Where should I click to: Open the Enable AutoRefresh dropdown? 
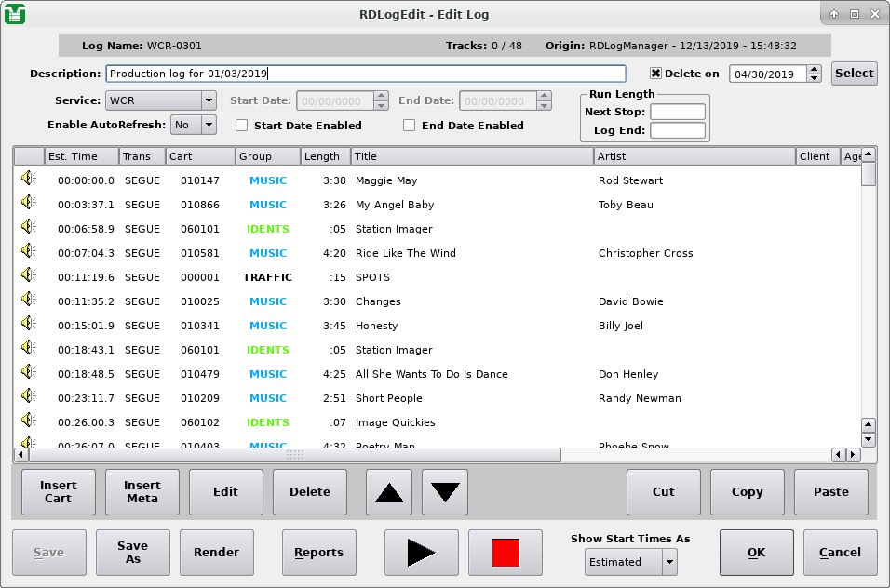point(193,123)
